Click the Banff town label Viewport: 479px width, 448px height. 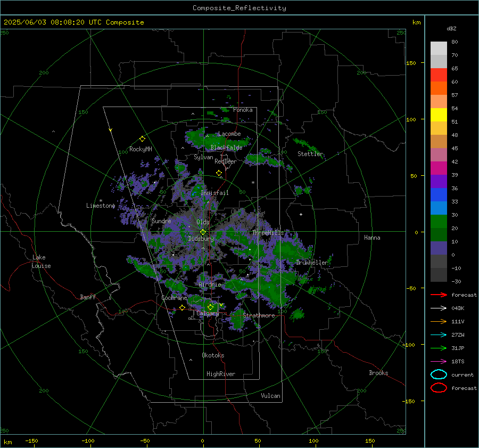coord(88,297)
